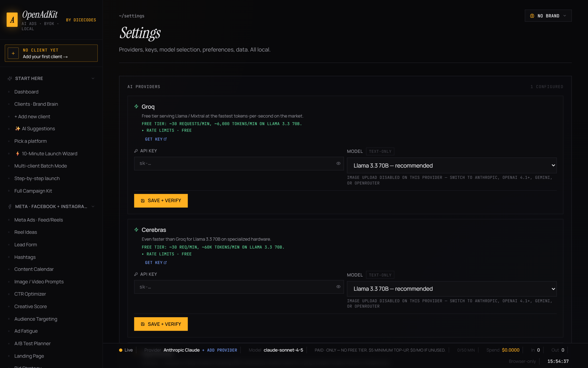Viewport: 588px width, 368px height.
Task: Click the orange Live status dot
Action: click(x=121, y=350)
